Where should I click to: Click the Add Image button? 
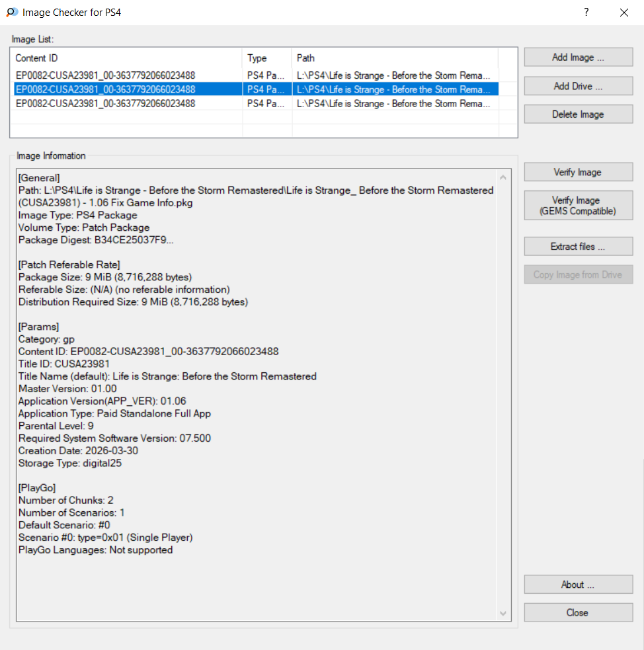coord(578,58)
